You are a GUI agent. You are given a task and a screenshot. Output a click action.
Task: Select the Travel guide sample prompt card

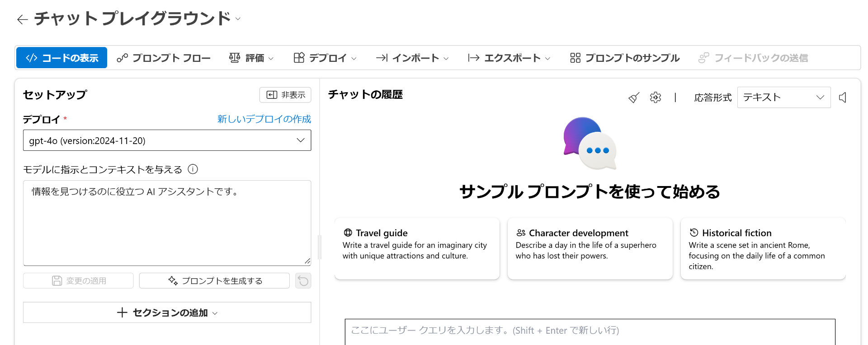coord(417,248)
